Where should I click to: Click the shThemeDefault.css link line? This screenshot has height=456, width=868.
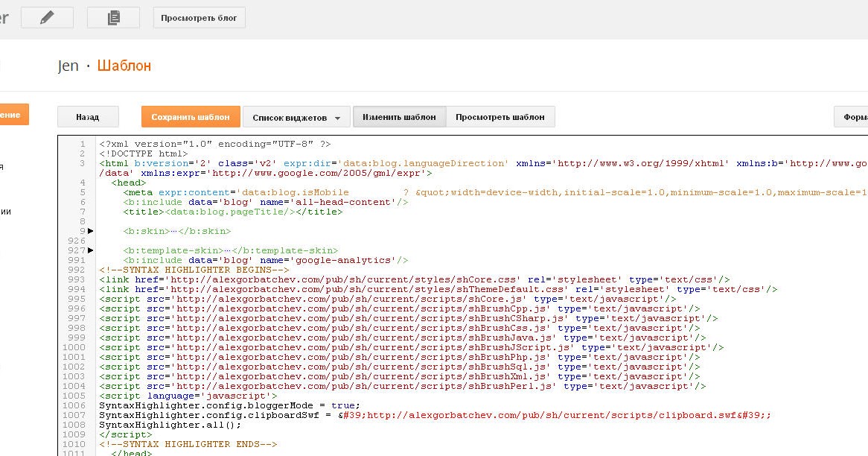(x=438, y=289)
